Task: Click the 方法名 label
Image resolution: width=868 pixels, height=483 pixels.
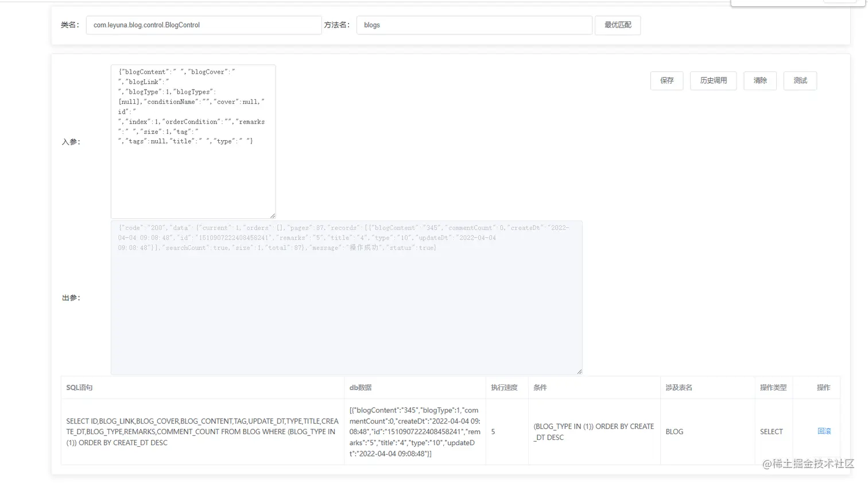Action: coord(336,25)
